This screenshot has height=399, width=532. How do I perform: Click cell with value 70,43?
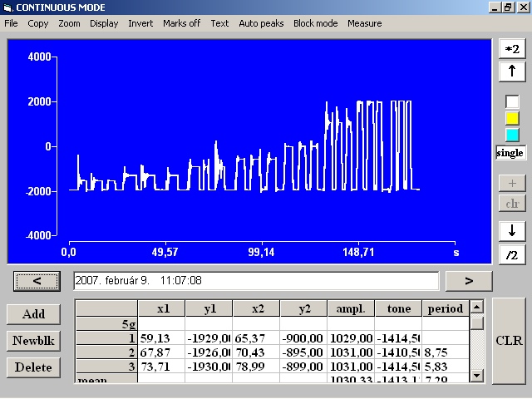pyautogui.click(x=256, y=352)
